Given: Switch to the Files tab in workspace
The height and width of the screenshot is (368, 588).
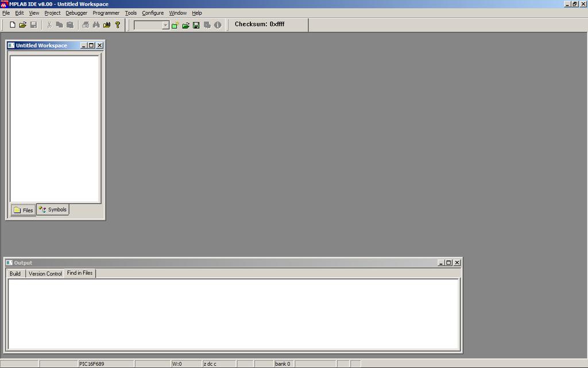Looking at the screenshot, I should tap(23, 210).
